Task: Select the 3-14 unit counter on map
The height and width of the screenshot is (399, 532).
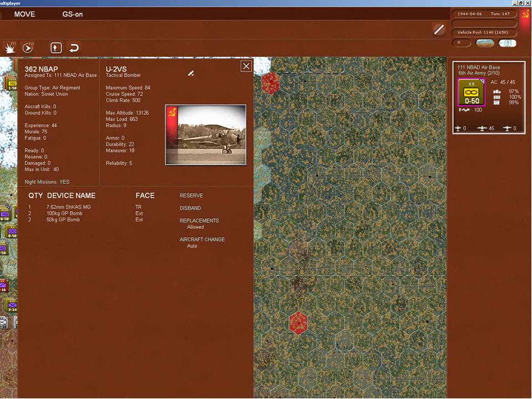Action: (12, 306)
